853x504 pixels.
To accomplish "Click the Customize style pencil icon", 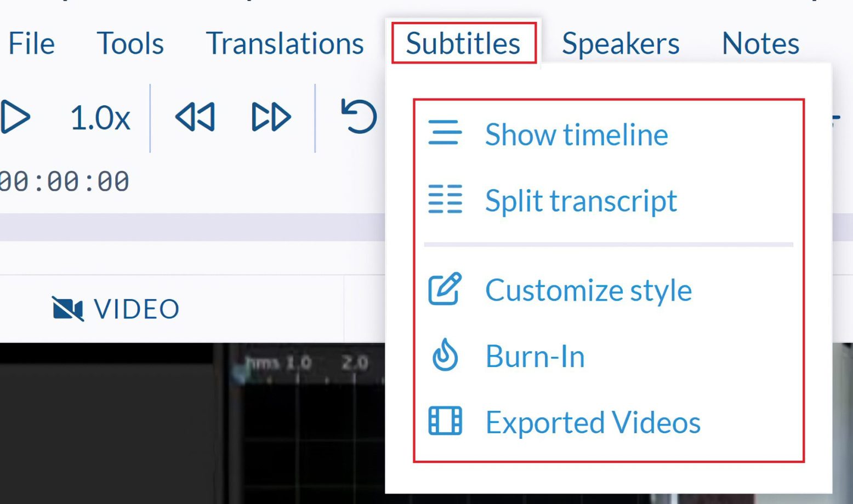I will click(x=444, y=290).
